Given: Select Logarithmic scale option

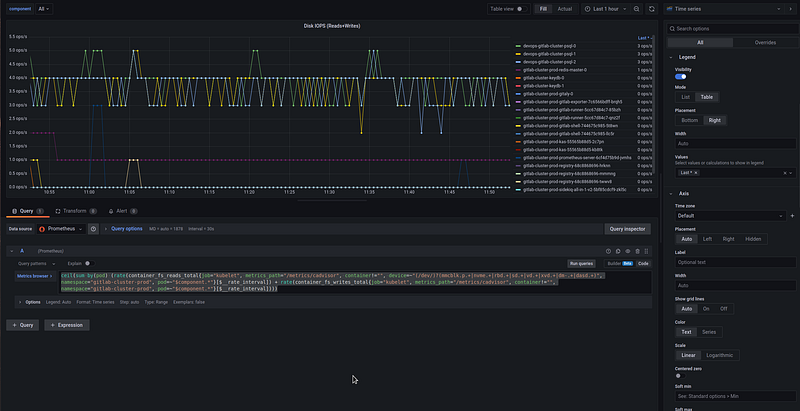Looking at the screenshot, I should point(719,355).
